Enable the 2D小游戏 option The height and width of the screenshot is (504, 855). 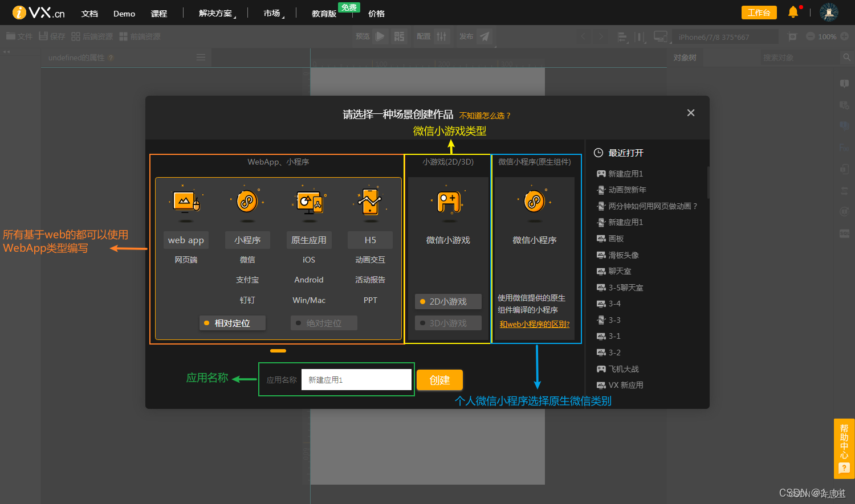click(x=448, y=301)
